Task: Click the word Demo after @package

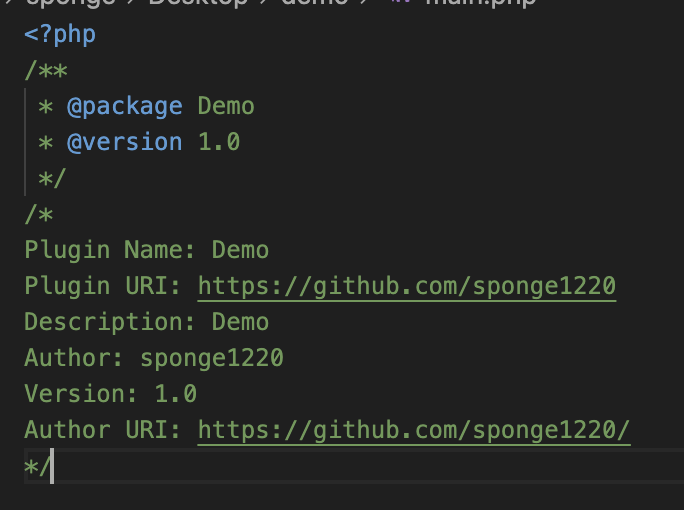Action: click(x=226, y=106)
